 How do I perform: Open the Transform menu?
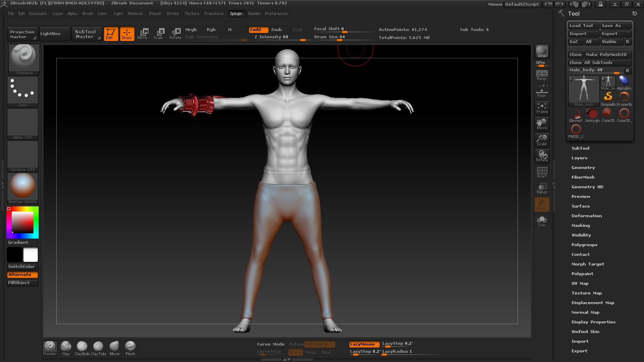click(x=214, y=14)
